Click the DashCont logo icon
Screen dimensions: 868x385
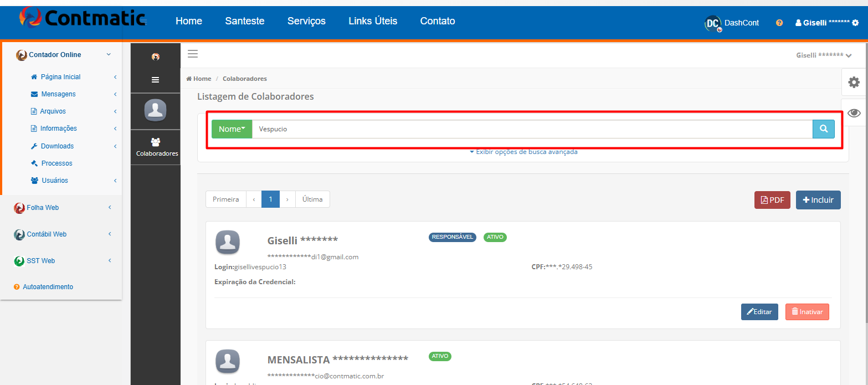pyautogui.click(x=713, y=23)
